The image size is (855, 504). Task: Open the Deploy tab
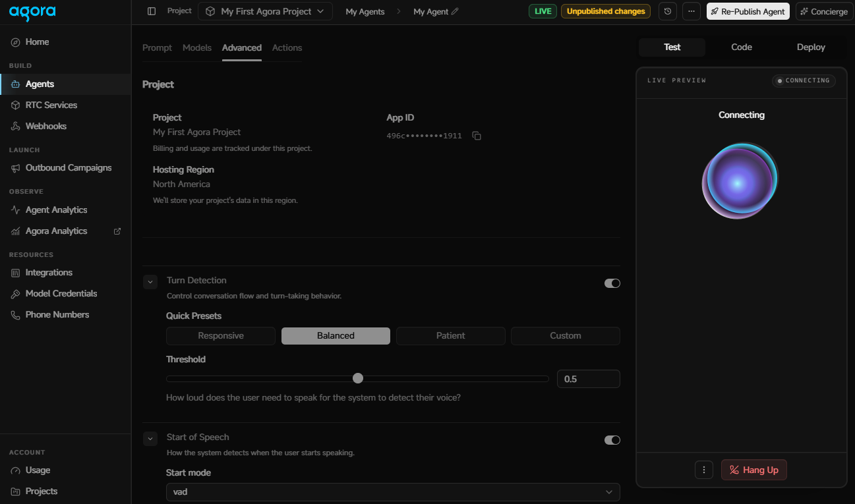point(811,47)
